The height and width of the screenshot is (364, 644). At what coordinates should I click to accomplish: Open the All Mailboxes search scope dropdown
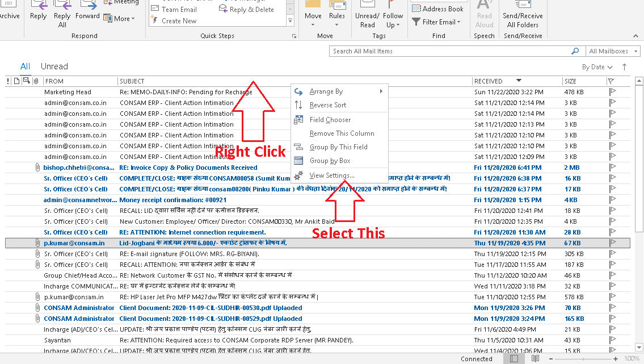614,51
